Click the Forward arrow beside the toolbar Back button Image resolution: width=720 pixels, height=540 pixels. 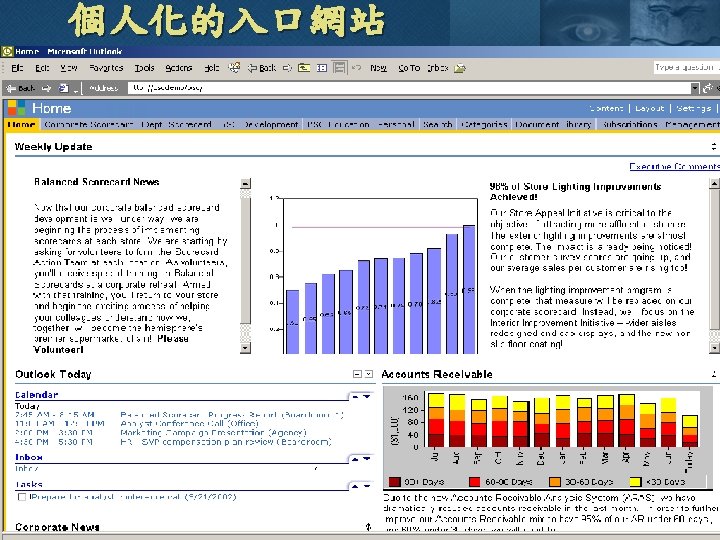[287, 68]
